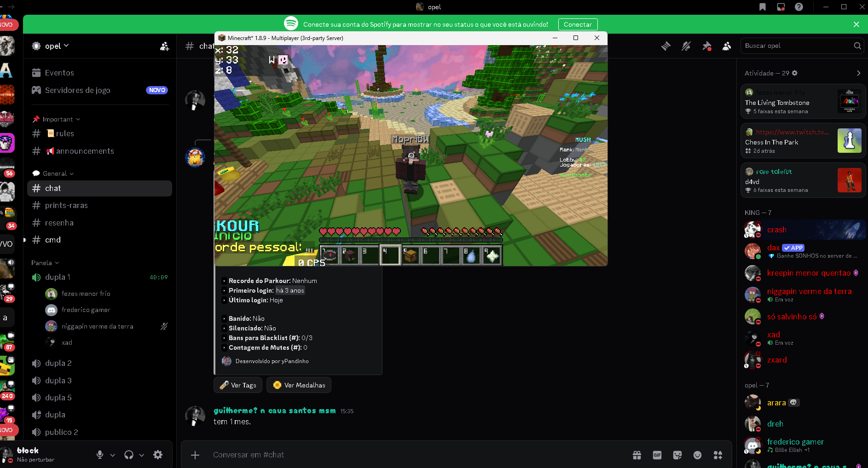
Task: Click the Spotify logo in the green banner
Action: coord(291,23)
